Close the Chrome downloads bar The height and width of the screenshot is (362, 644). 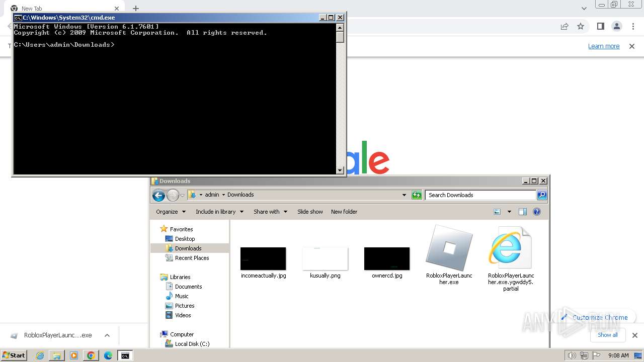(634, 335)
